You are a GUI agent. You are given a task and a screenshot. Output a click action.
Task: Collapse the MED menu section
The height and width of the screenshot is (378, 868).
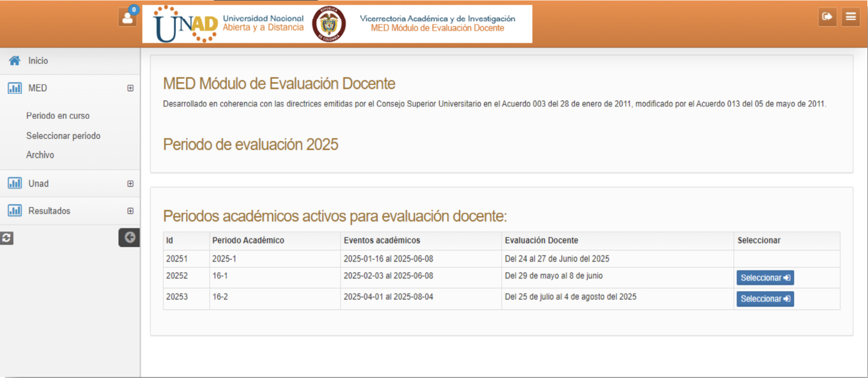pyautogui.click(x=130, y=88)
